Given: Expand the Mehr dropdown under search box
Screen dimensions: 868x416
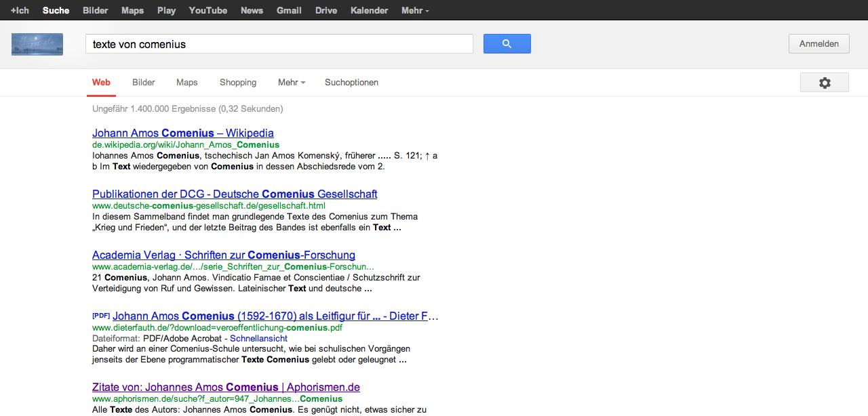Looking at the screenshot, I should coord(291,83).
